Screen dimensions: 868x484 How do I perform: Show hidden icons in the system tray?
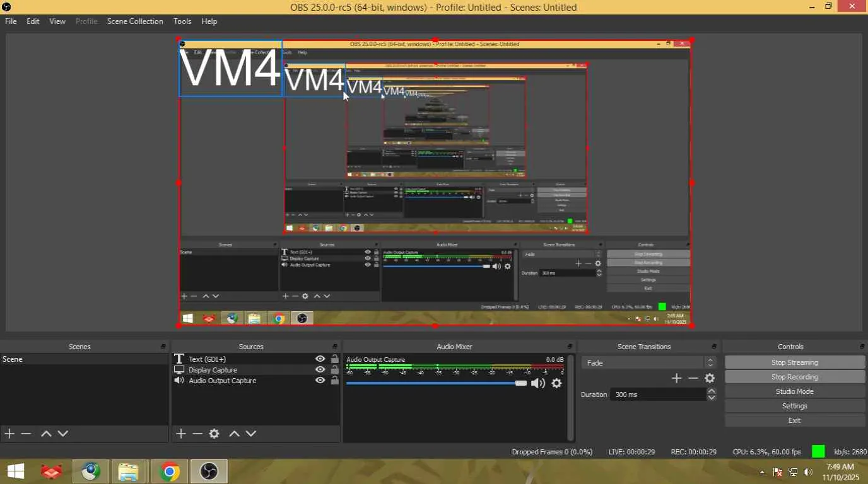(x=762, y=472)
